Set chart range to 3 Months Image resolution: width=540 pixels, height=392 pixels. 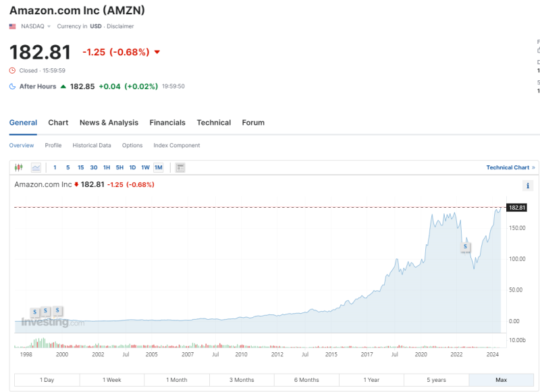(242, 380)
